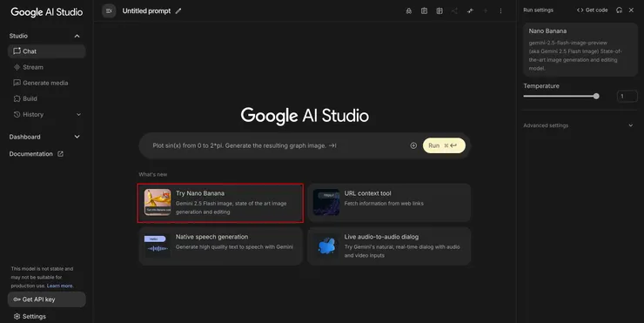Click the sparkle icon in top toolbar
Viewport: 644px width, 323px height.
[x=470, y=11]
